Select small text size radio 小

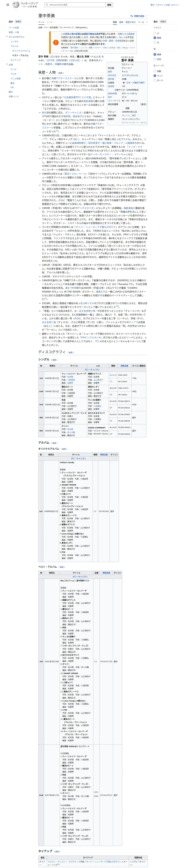pyautogui.click(x=155, y=33)
